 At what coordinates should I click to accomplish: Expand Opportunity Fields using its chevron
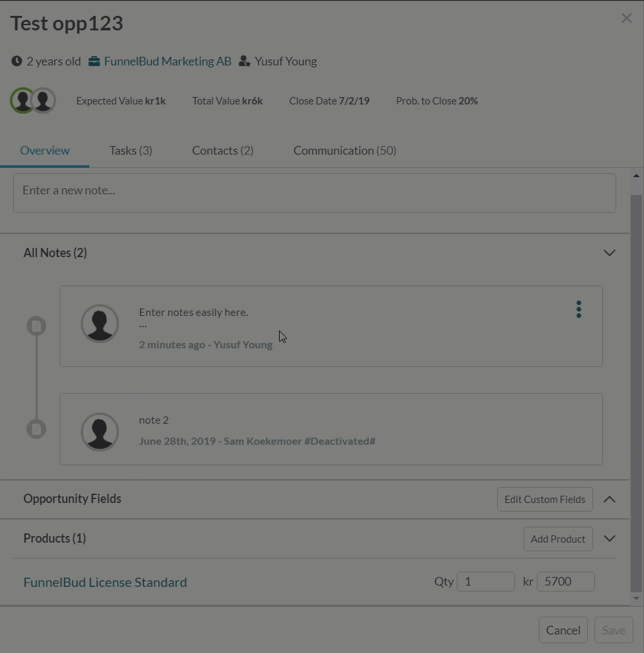click(610, 499)
